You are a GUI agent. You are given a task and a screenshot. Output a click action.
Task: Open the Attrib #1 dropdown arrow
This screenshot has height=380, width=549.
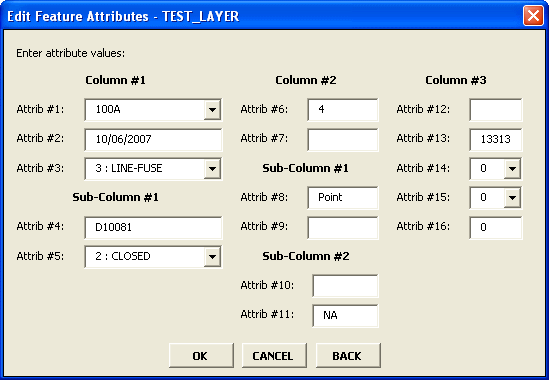212,110
